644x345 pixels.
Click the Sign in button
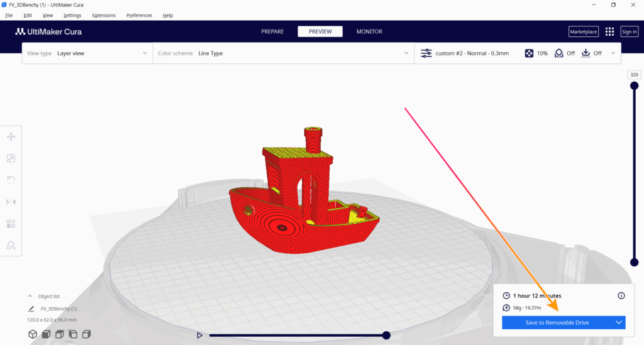point(629,31)
